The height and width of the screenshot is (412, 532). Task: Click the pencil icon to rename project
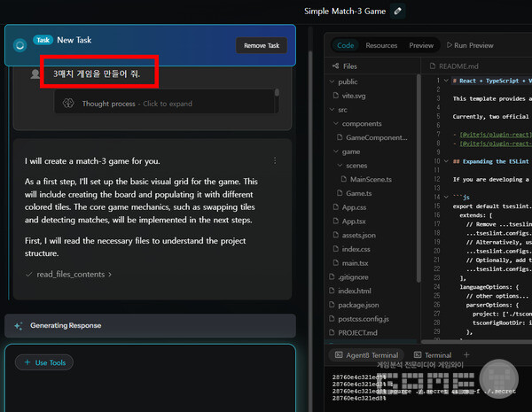pyautogui.click(x=397, y=11)
